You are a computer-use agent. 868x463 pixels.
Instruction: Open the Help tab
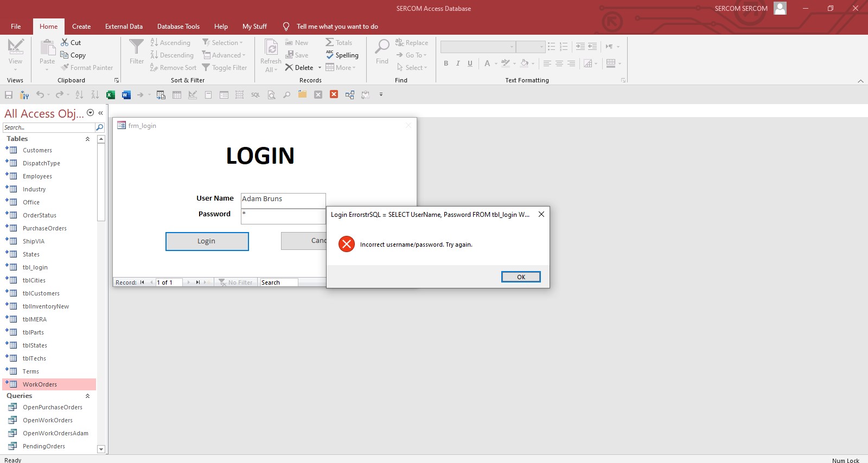coord(221,27)
